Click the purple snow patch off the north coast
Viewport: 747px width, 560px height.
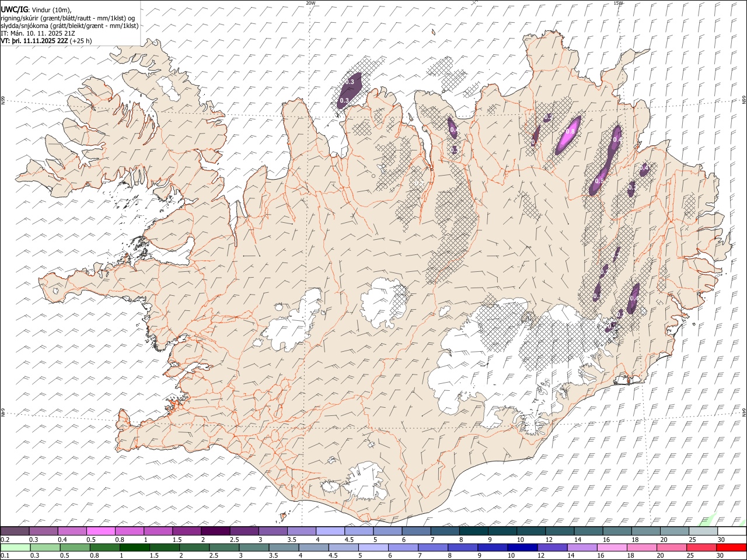(x=349, y=90)
